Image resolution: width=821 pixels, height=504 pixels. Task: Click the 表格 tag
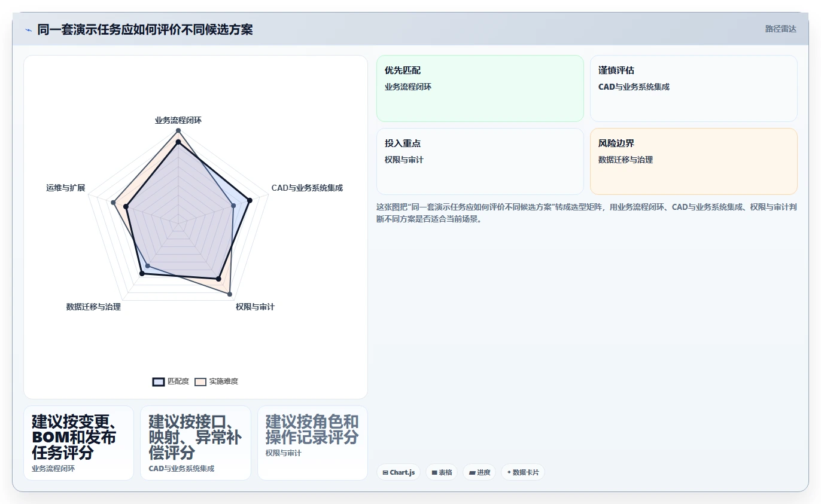(x=442, y=472)
